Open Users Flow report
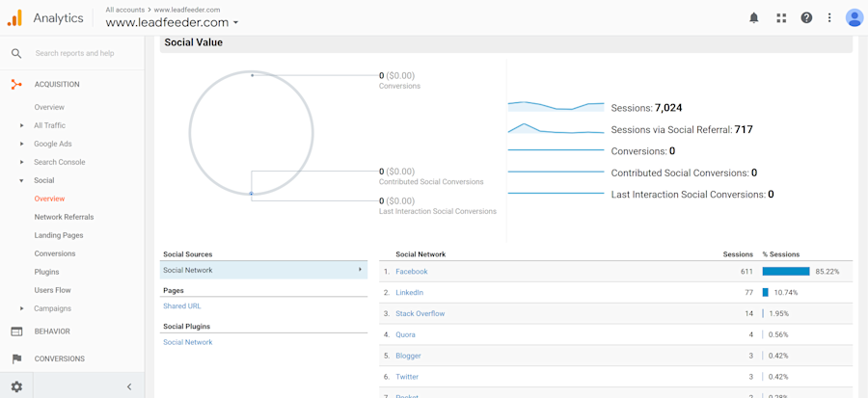Screen dimensions: 868x398 (x=53, y=290)
